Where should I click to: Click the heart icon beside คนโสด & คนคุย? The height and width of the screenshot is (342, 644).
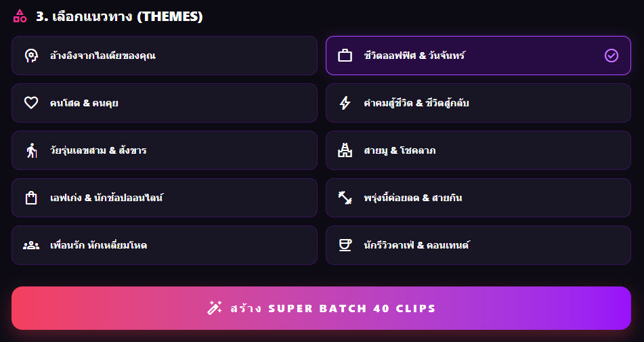[x=31, y=103]
